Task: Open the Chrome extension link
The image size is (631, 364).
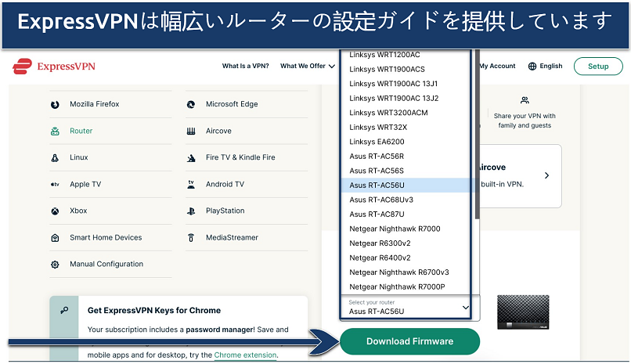Action: [x=245, y=355]
